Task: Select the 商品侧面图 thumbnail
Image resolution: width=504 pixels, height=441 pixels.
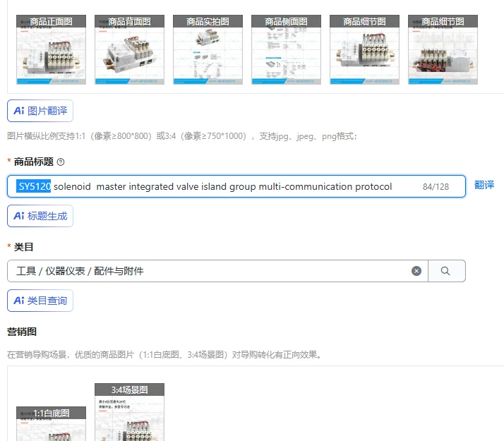Action: point(286,49)
